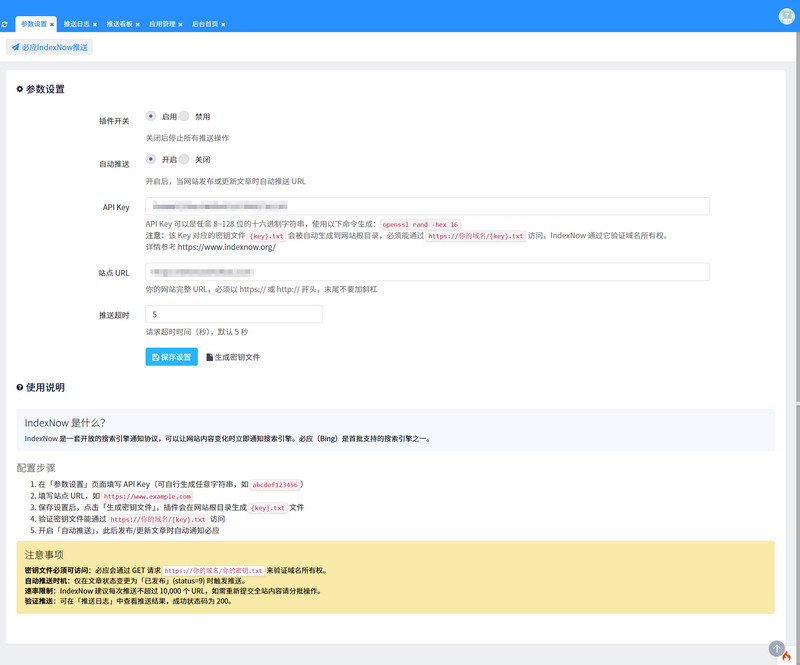Click the flame icon in bottom corner

click(786, 656)
